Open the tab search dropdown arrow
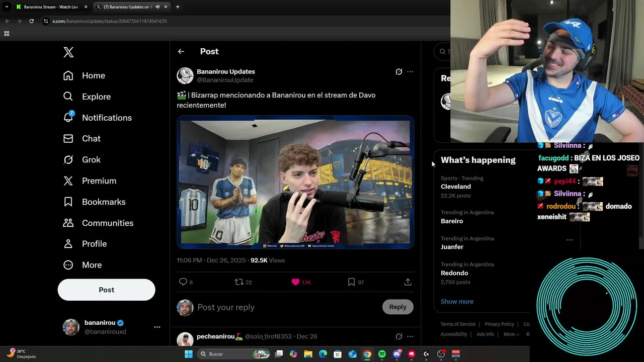Image resolution: width=644 pixels, height=362 pixels. point(7,7)
